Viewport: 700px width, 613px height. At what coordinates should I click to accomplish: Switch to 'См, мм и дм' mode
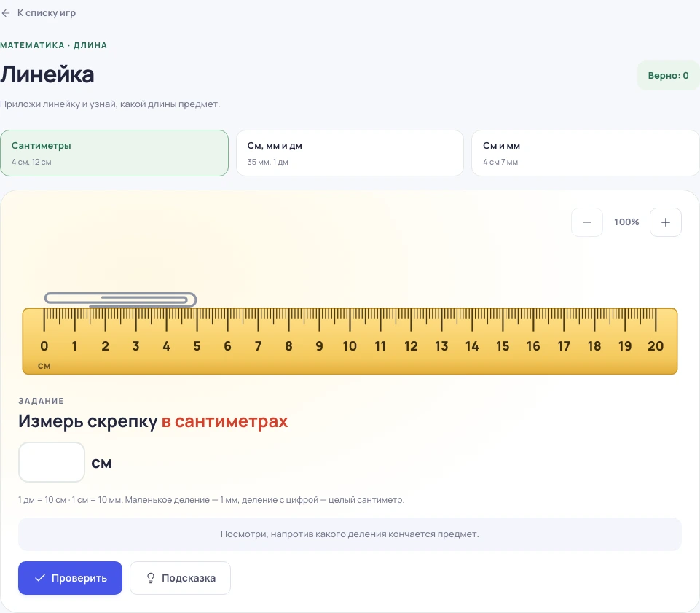[350, 153]
